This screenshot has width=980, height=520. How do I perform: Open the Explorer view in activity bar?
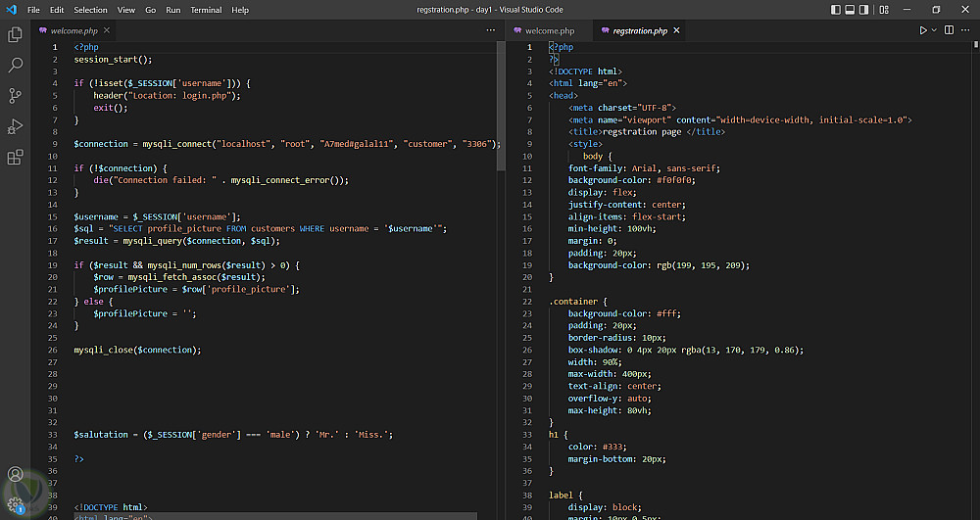pos(15,35)
